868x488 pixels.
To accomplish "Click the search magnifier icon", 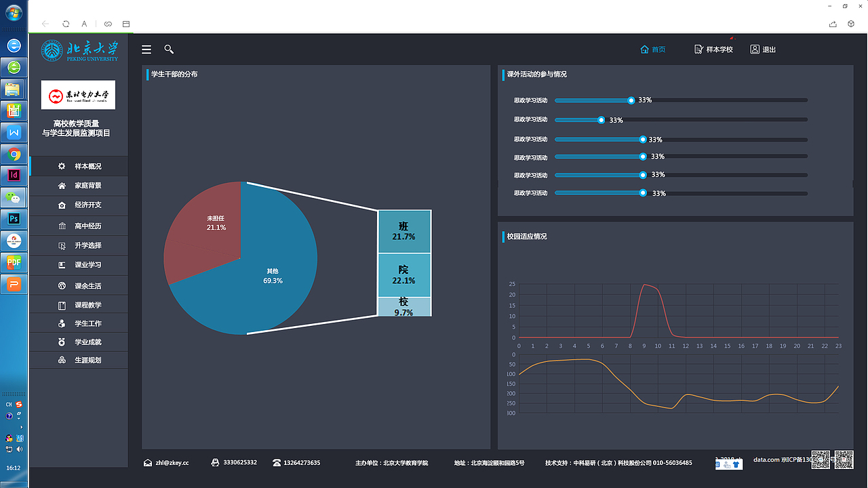I will 169,49.
